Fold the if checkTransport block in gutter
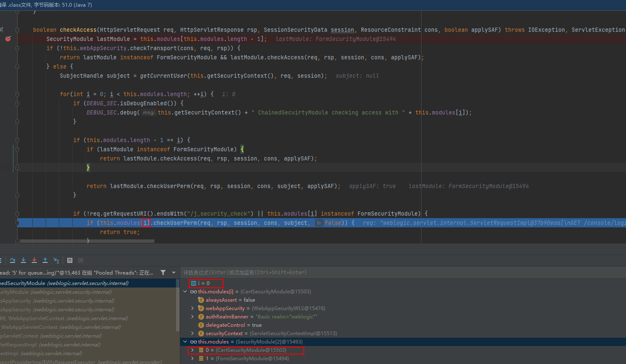The image size is (626, 364). click(17, 48)
